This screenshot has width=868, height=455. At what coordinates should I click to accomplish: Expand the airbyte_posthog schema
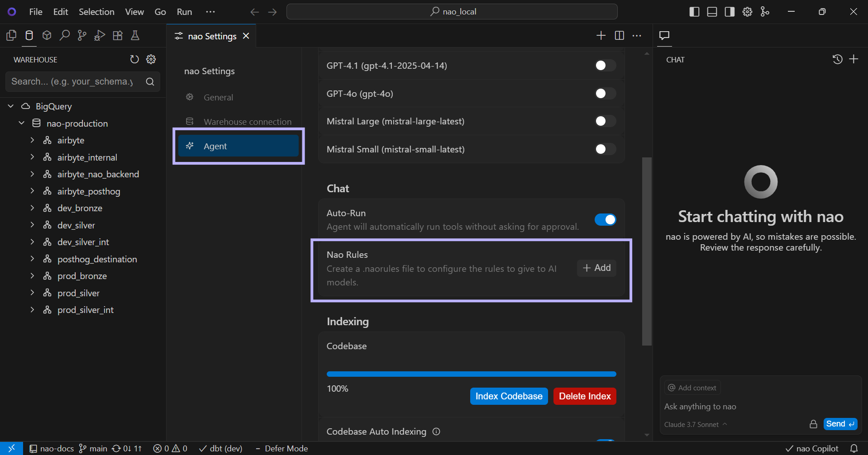pyautogui.click(x=32, y=191)
